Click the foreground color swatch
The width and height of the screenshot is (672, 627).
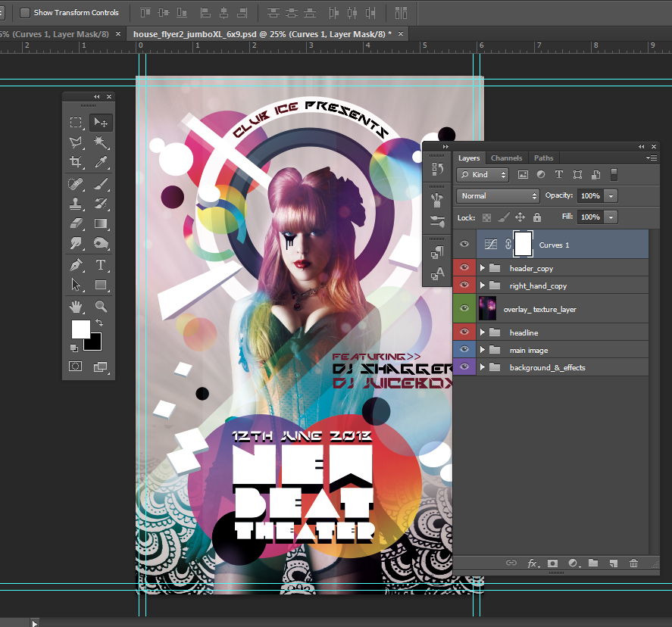coord(80,329)
